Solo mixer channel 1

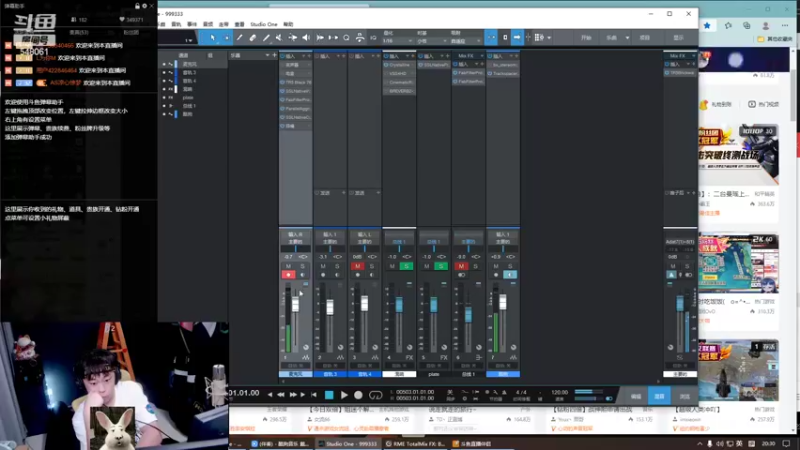[303, 266]
